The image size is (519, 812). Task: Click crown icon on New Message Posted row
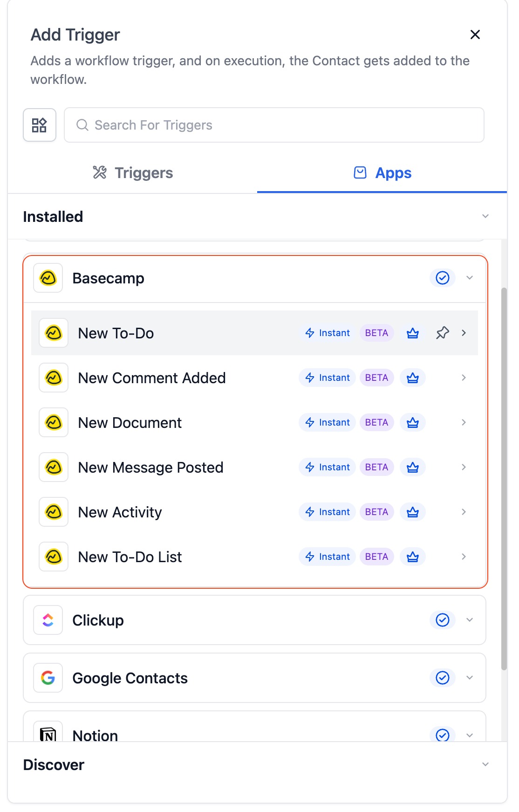click(413, 467)
